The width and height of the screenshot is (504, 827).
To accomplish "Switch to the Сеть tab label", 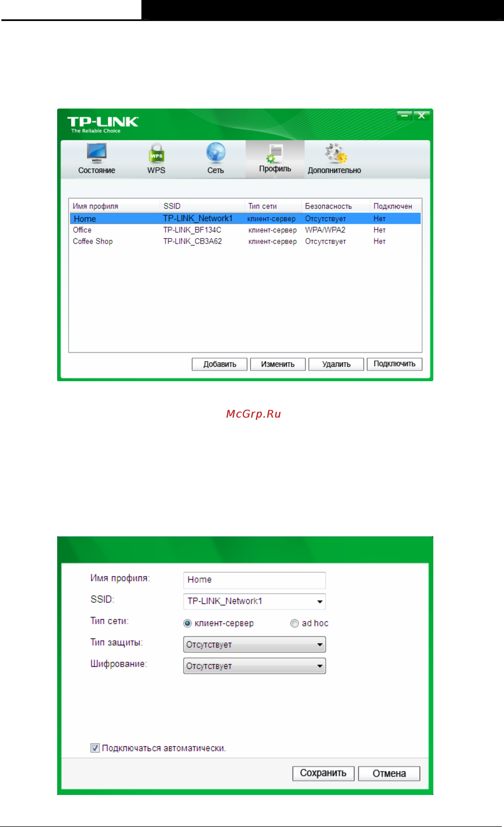I will click(x=215, y=170).
